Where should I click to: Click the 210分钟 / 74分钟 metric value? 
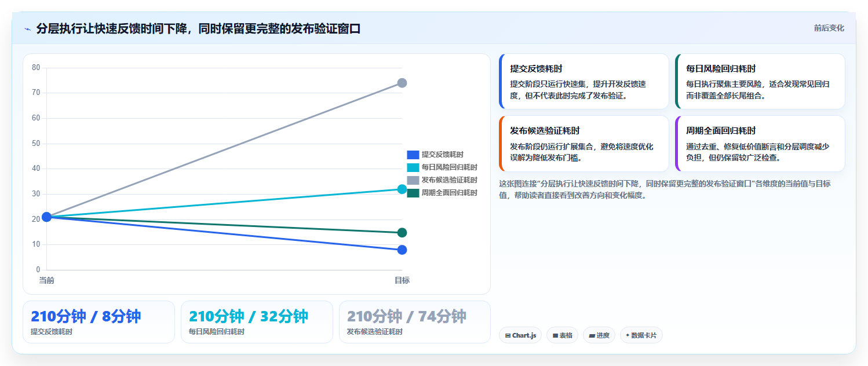tap(407, 317)
